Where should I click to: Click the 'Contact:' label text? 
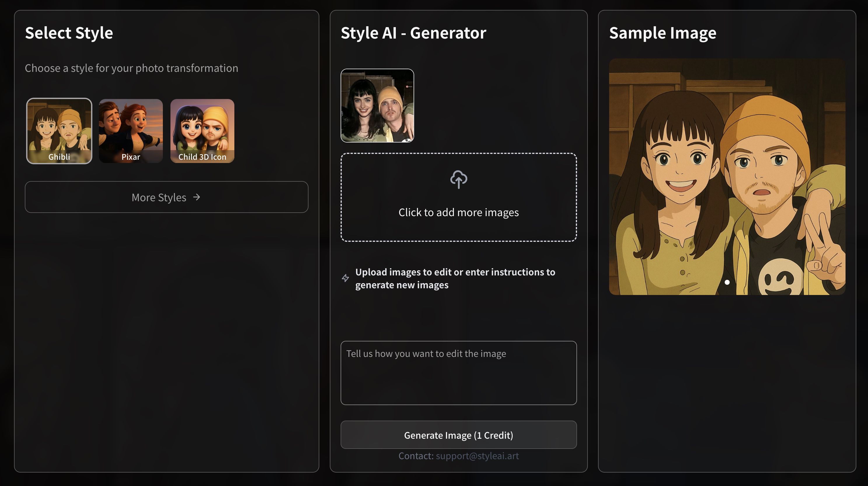tap(416, 456)
